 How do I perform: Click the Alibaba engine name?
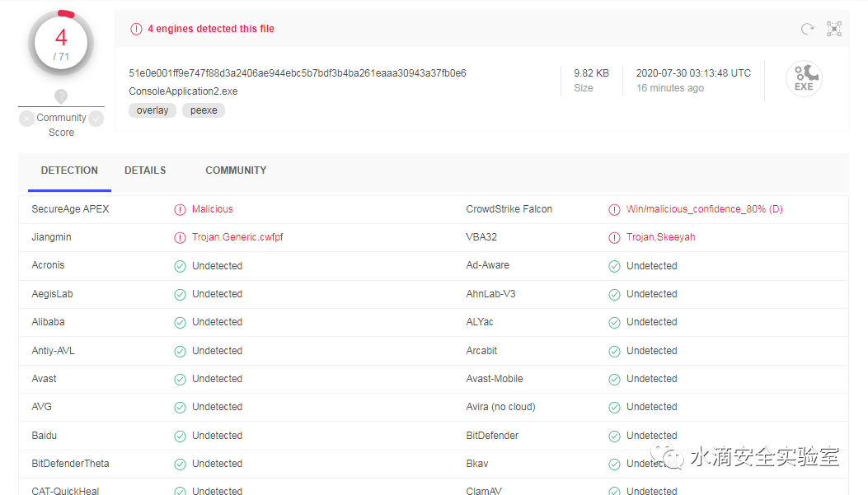pos(48,322)
